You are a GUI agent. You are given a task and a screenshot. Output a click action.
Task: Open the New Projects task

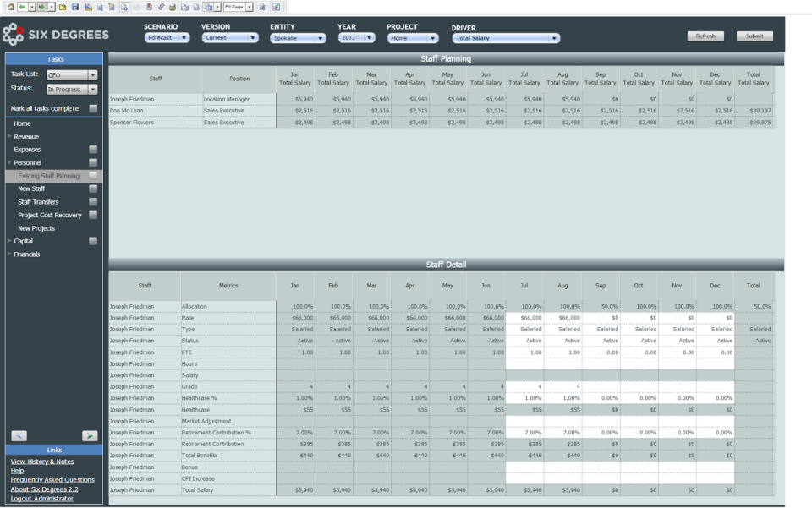[x=36, y=228]
